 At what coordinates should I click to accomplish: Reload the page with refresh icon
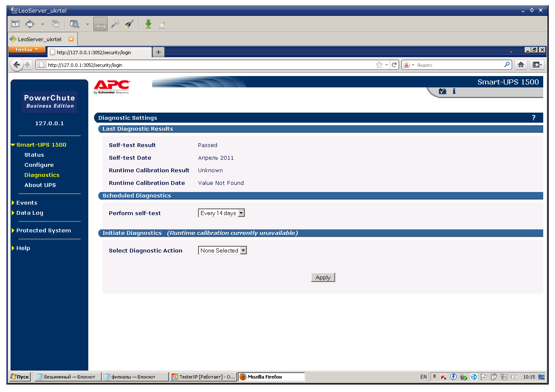coord(394,65)
